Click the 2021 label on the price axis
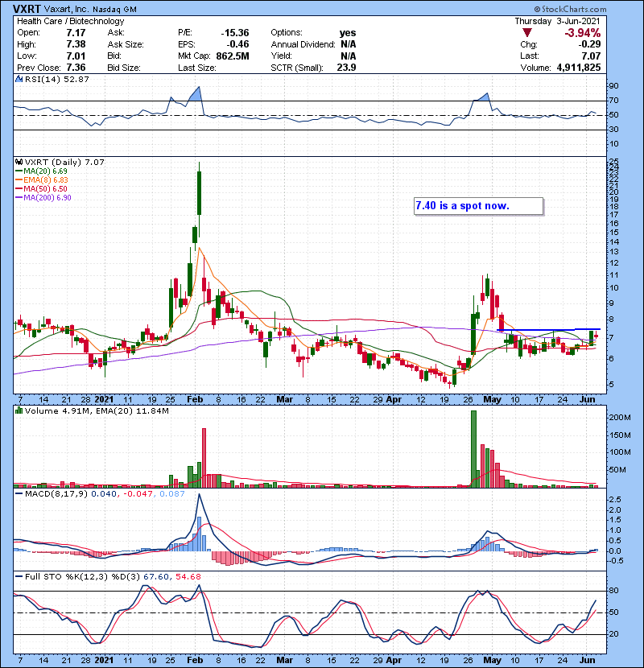This screenshot has height=668, width=644. pos(104,400)
